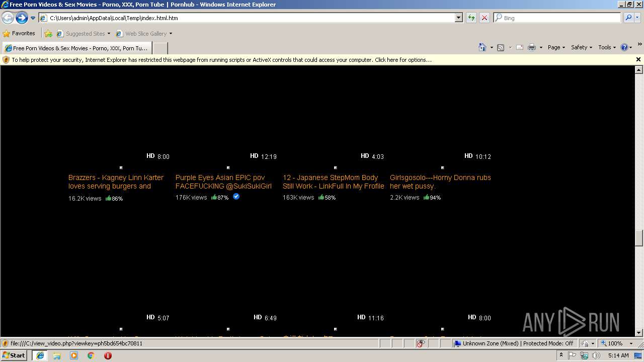Click the thumbs-up icon beside 58%
The width and height of the screenshot is (644, 362).
point(321,197)
